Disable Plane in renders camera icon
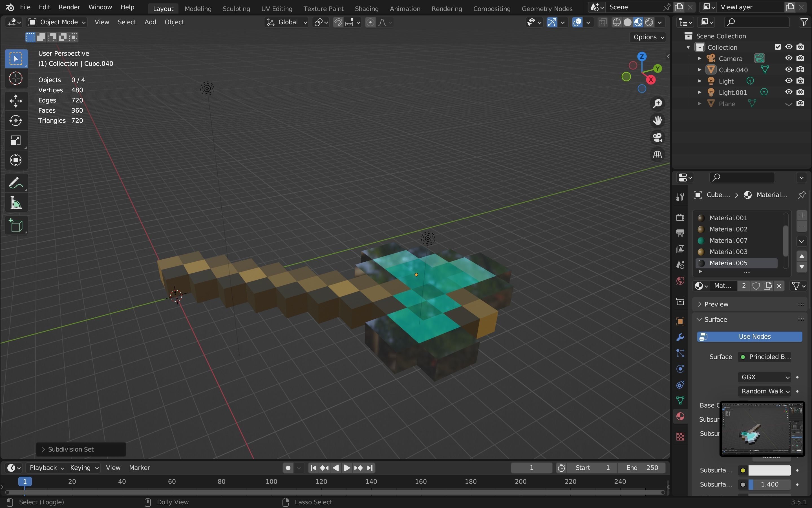 [800, 104]
